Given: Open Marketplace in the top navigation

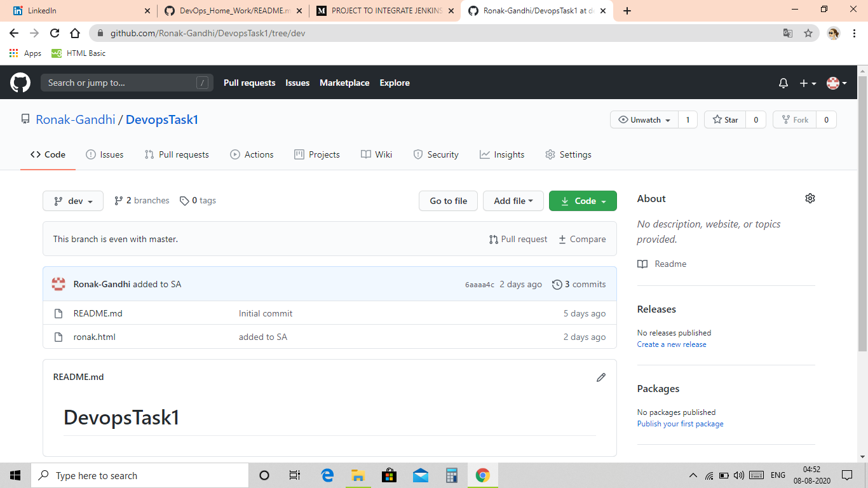Looking at the screenshot, I should coord(344,83).
